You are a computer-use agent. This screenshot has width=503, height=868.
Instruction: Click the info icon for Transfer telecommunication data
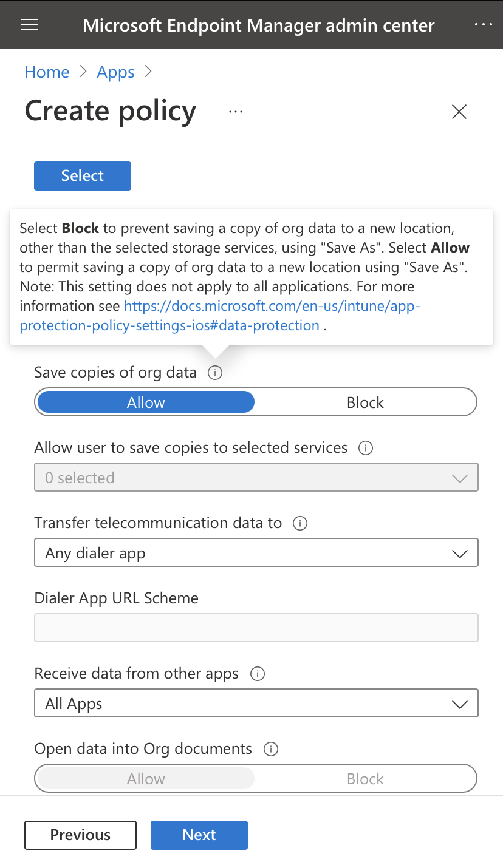[x=299, y=523]
